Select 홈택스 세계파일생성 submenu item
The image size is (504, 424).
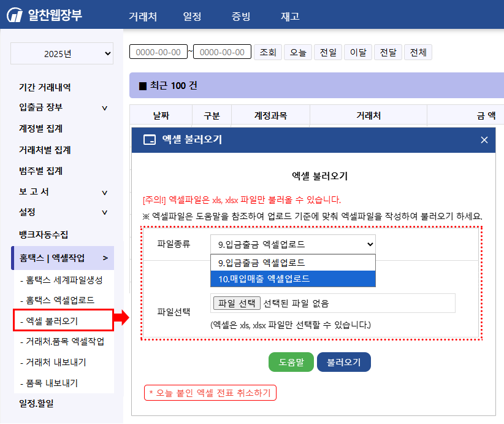61,280
